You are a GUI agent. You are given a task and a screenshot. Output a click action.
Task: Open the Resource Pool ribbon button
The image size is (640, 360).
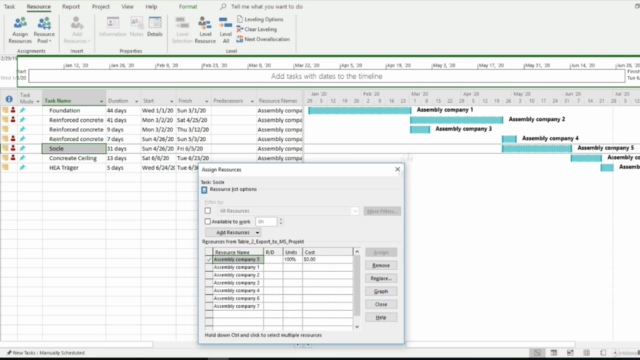tap(44, 30)
